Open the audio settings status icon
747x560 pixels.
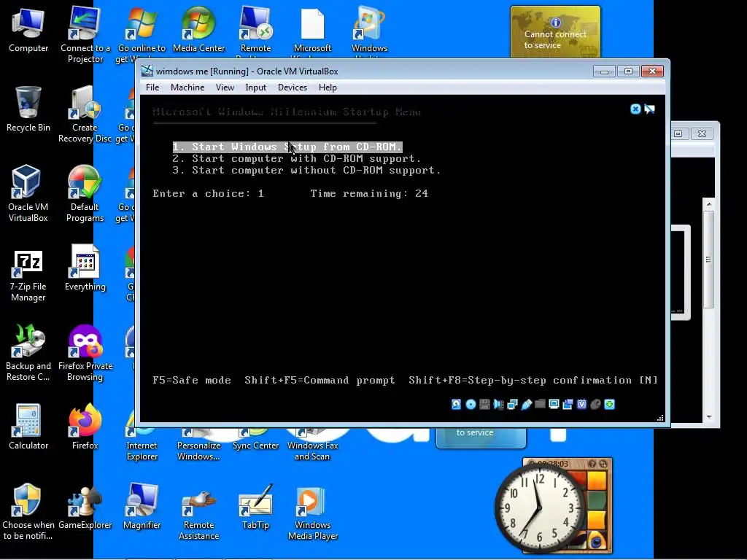(498, 404)
